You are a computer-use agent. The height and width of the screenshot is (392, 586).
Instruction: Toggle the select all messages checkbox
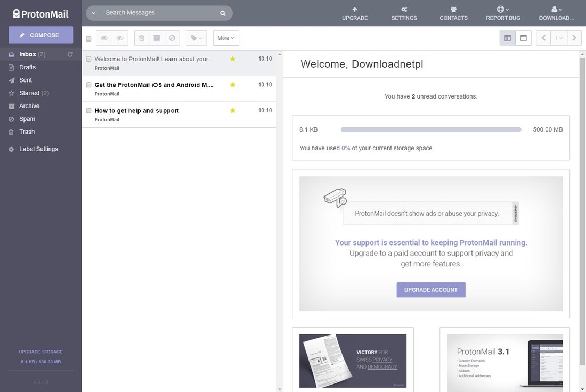[88, 38]
